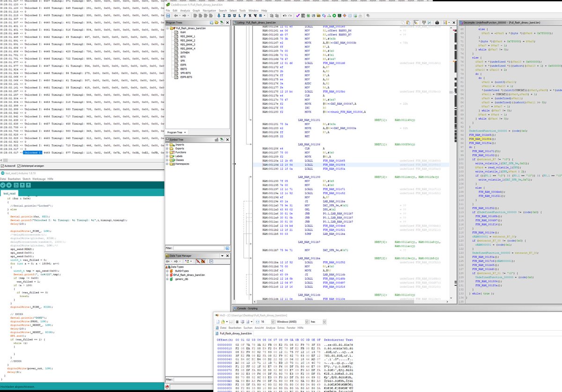The height and width of the screenshot is (392, 562).
Task: Click the navigate back arrow in Ghidra toolbar
Action: tap(176, 15)
